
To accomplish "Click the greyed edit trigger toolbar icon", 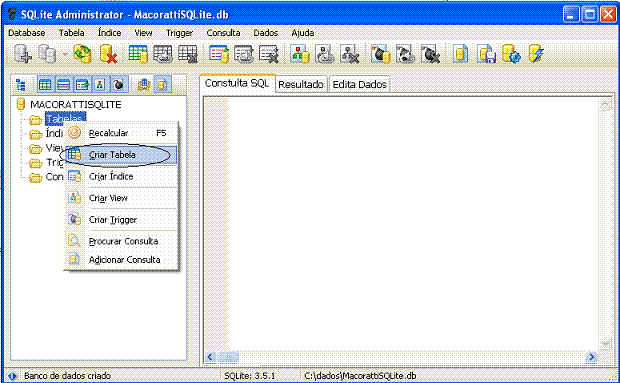I will tap(405, 54).
